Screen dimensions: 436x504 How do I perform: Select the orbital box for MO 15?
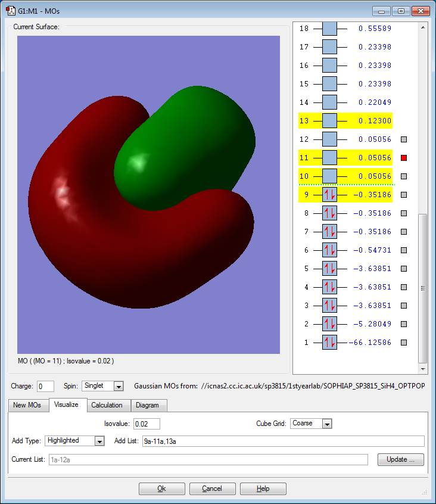(x=329, y=84)
